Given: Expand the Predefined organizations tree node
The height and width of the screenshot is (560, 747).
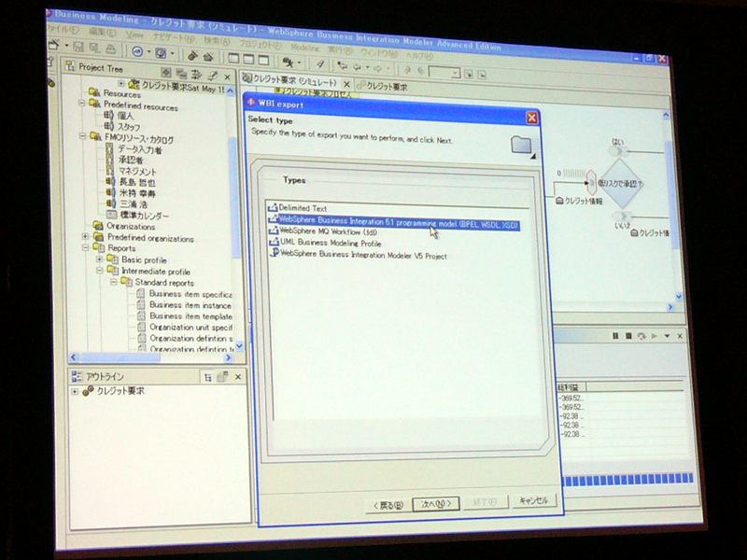Looking at the screenshot, I should [85, 236].
